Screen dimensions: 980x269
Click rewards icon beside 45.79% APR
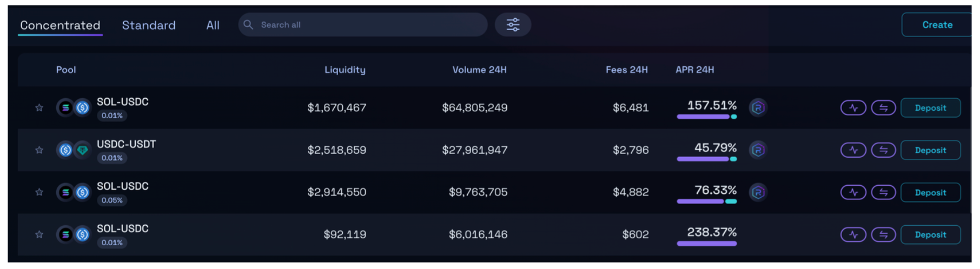[758, 150]
